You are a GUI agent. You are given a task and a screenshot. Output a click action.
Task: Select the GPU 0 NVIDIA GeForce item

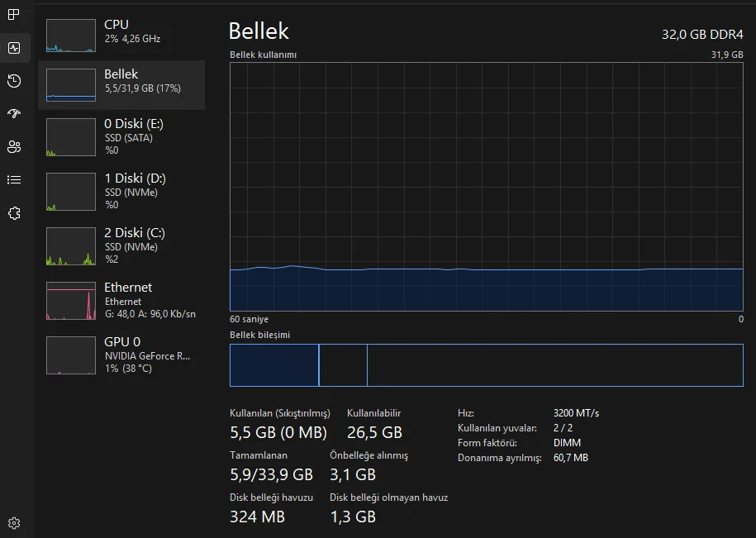point(121,355)
